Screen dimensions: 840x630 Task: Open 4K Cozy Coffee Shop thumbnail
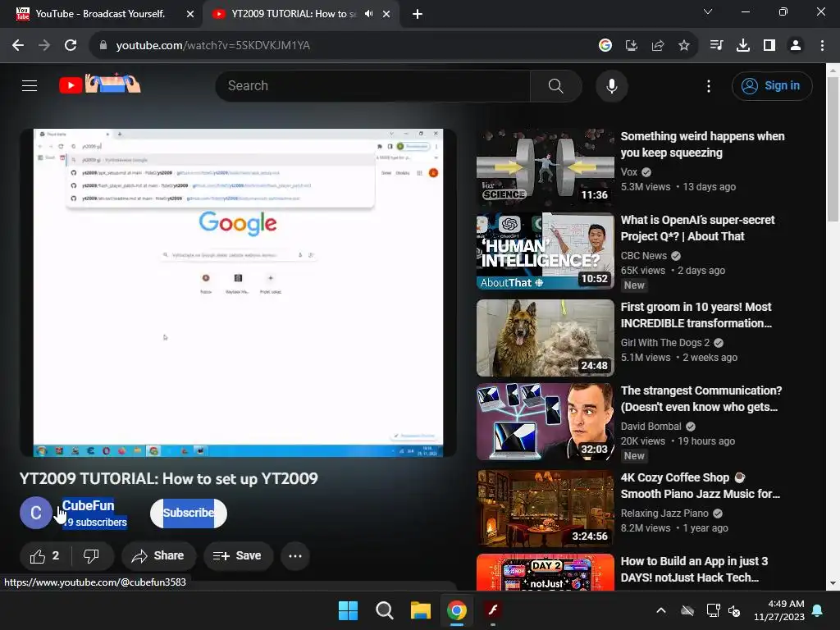pyautogui.click(x=546, y=509)
